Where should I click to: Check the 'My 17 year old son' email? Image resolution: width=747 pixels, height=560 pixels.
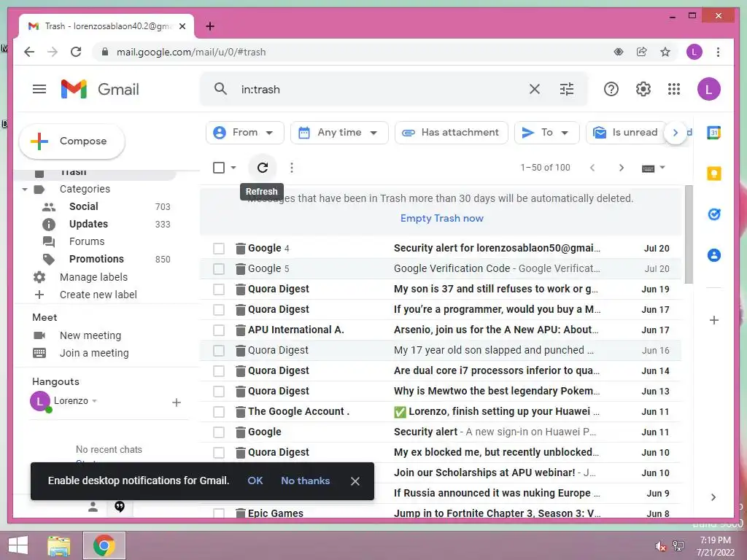coord(219,351)
